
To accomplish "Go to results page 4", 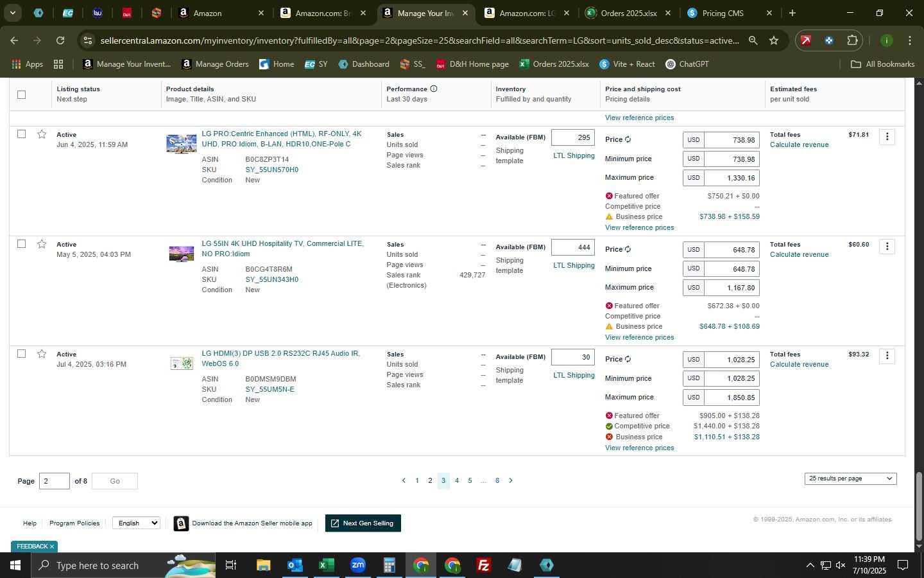I will tap(456, 480).
